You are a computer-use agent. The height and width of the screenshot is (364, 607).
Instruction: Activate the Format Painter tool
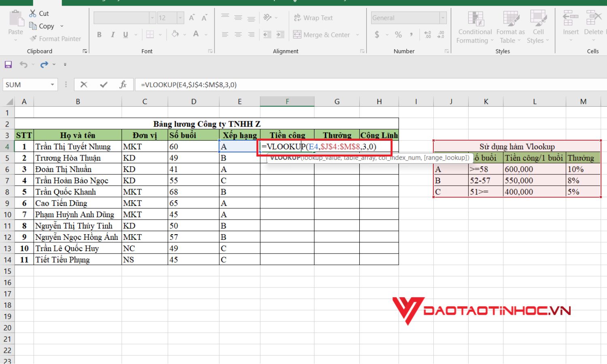[55, 38]
